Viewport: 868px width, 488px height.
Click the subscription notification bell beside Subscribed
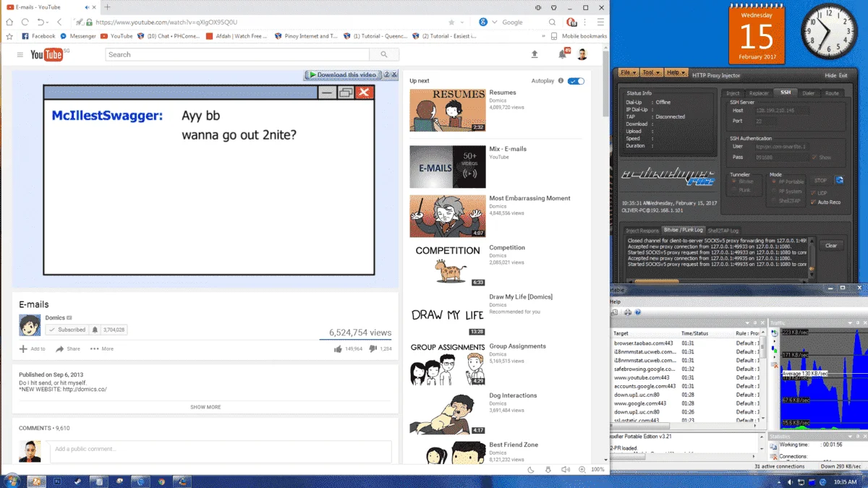coord(95,330)
